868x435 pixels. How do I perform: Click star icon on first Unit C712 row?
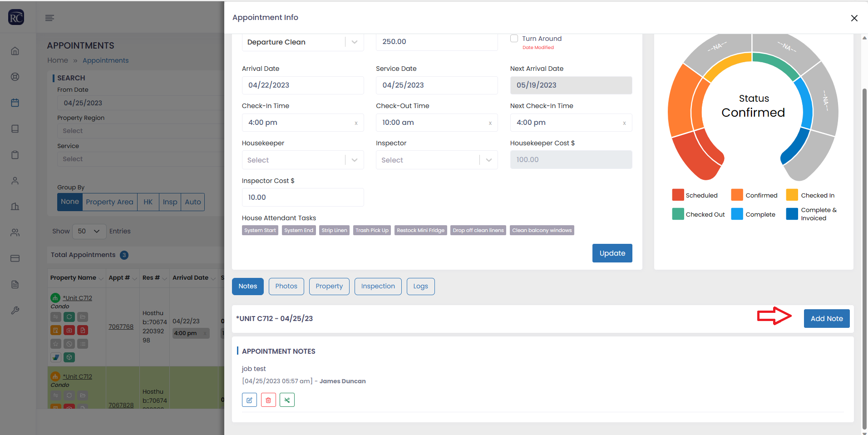56,344
